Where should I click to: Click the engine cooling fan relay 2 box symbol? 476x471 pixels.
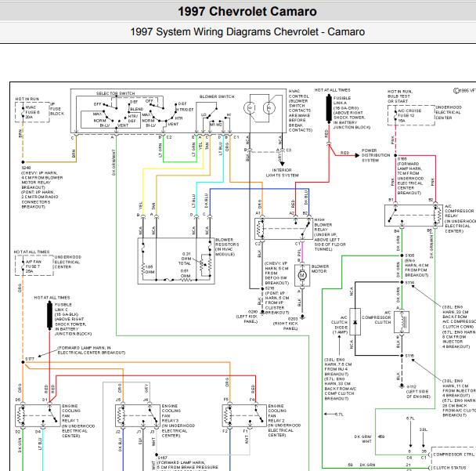click(244, 415)
